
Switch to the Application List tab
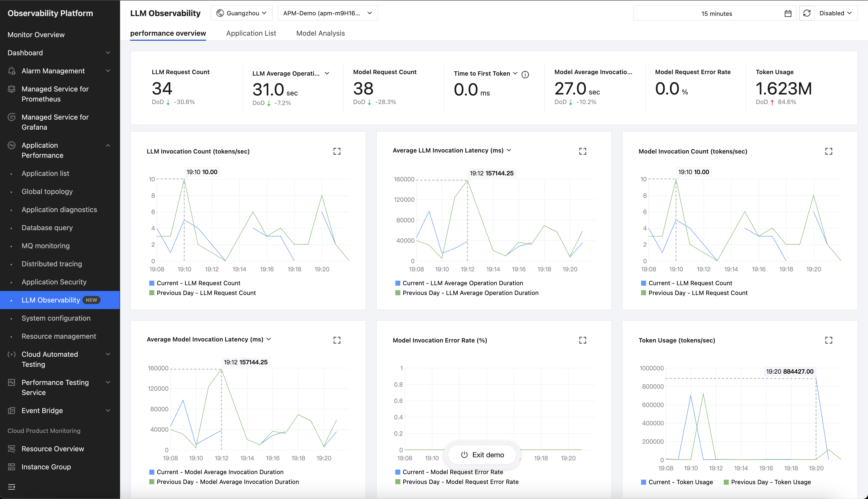tap(251, 33)
